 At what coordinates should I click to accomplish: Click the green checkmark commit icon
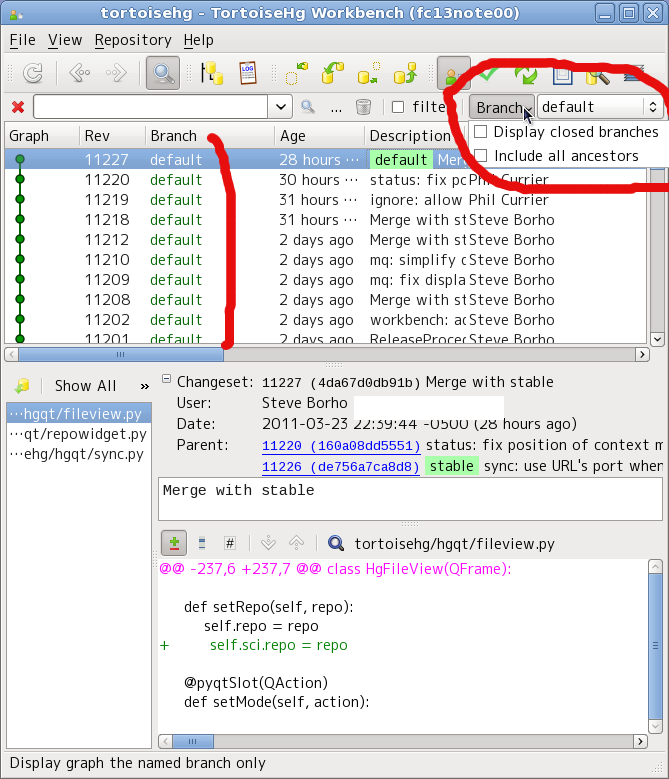[x=489, y=74]
